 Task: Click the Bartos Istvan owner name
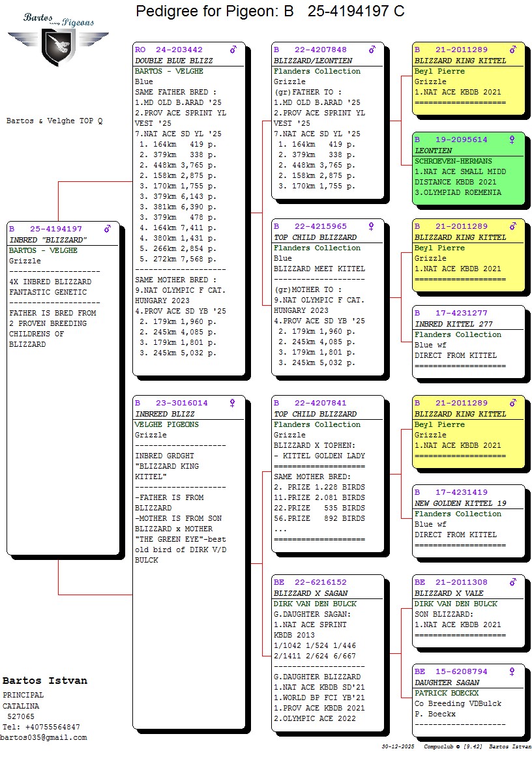(45, 681)
